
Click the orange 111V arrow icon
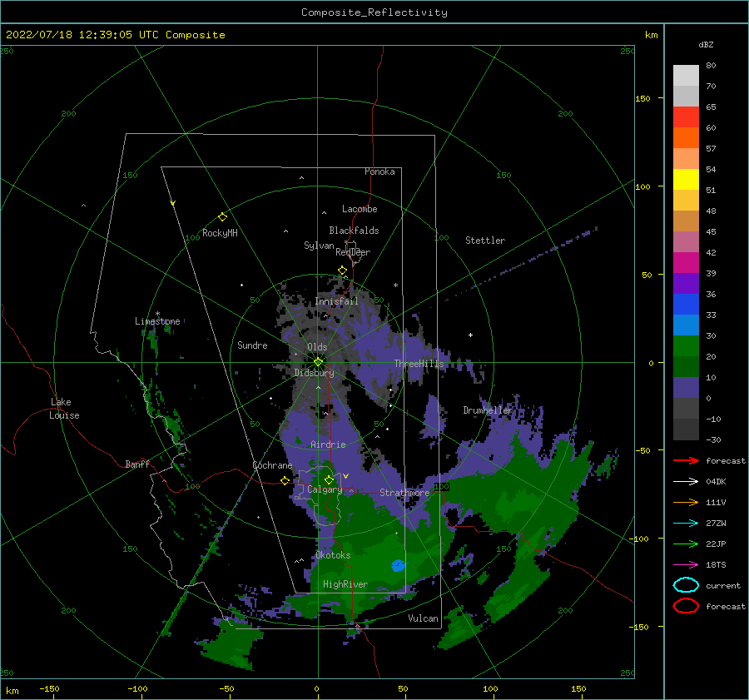[x=686, y=502]
